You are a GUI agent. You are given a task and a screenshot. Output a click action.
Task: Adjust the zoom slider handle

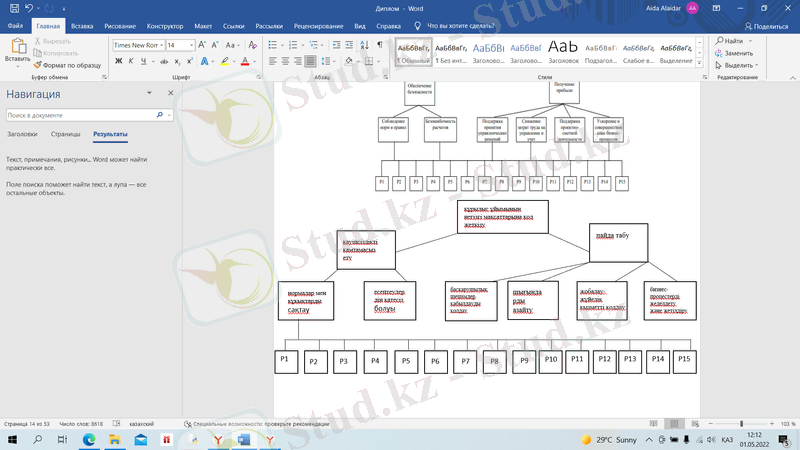tap(741, 423)
